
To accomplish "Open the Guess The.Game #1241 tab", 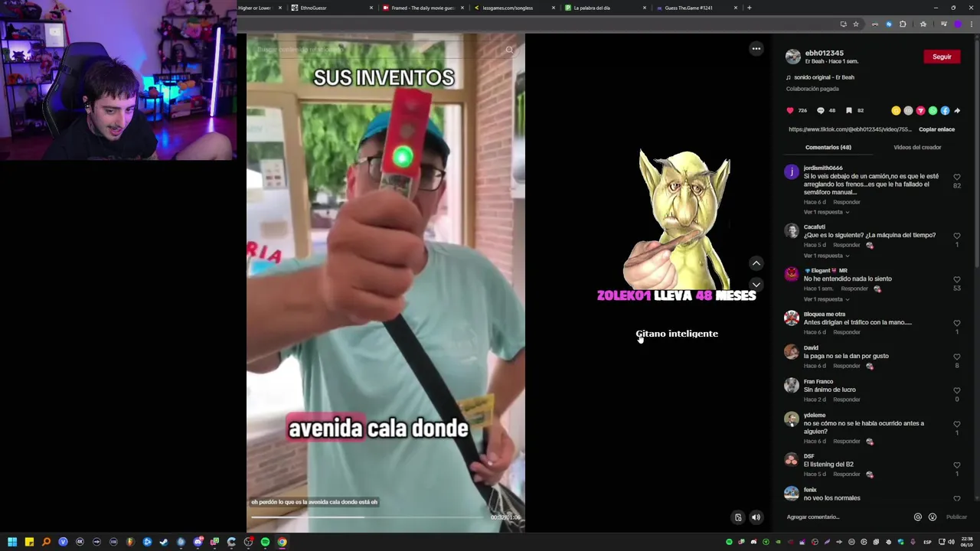I will click(x=697, y=8).
